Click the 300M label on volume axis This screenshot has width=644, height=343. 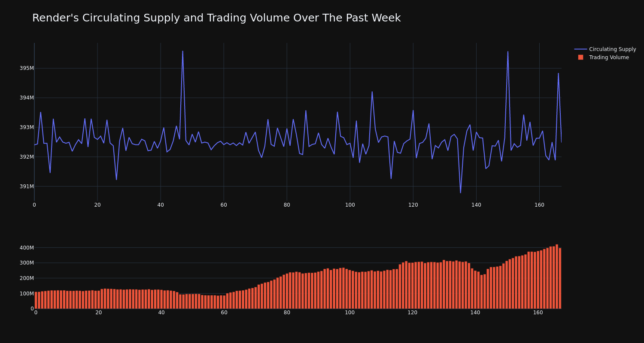tap(27, 263)
